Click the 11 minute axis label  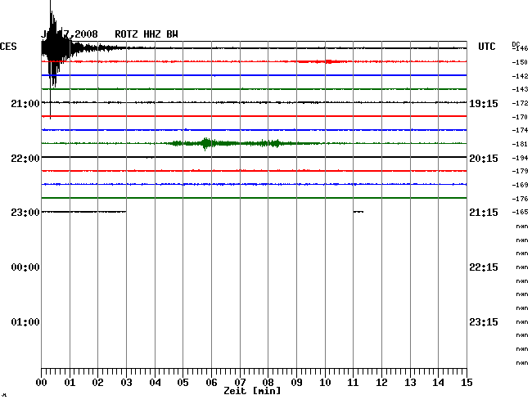coord(353,383)
